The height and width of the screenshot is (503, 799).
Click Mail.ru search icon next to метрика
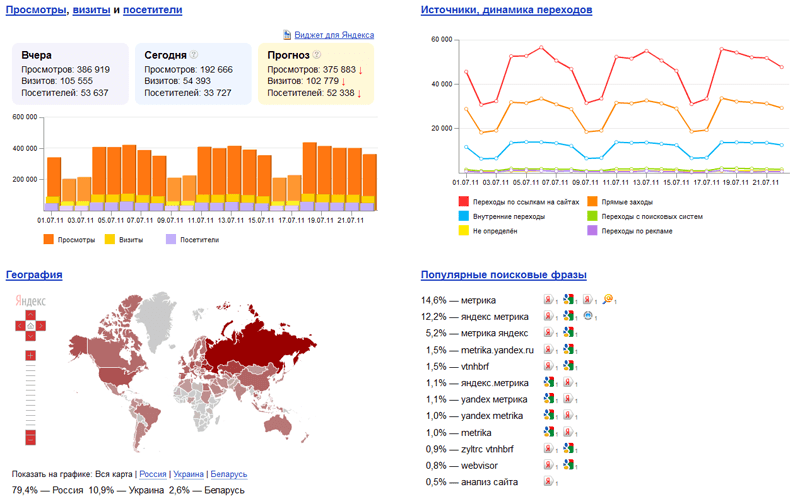(607, 299)
